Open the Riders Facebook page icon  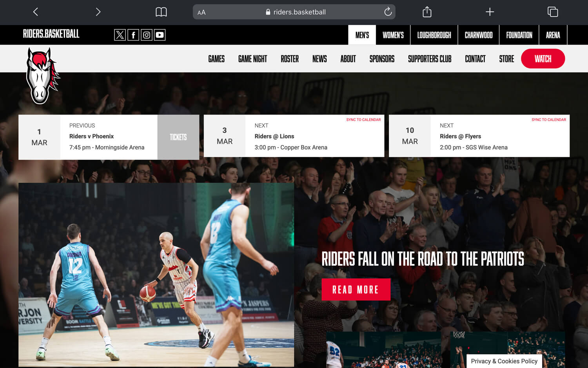pos(133,35)
